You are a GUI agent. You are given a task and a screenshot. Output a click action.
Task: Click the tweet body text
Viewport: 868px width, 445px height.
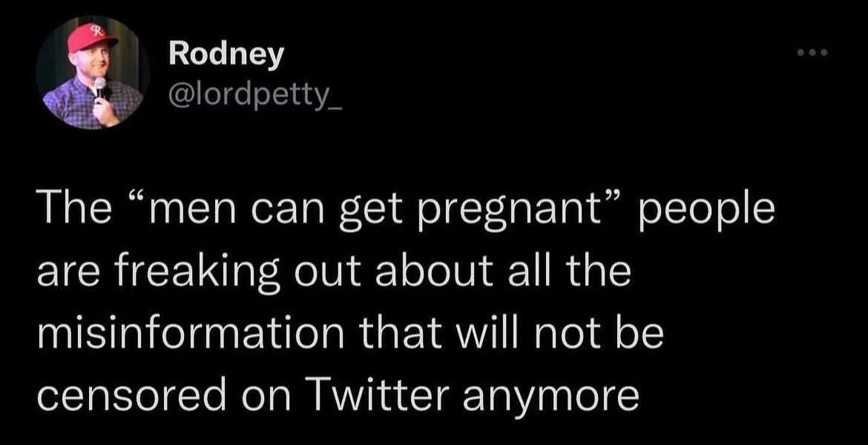coord(405,302)
